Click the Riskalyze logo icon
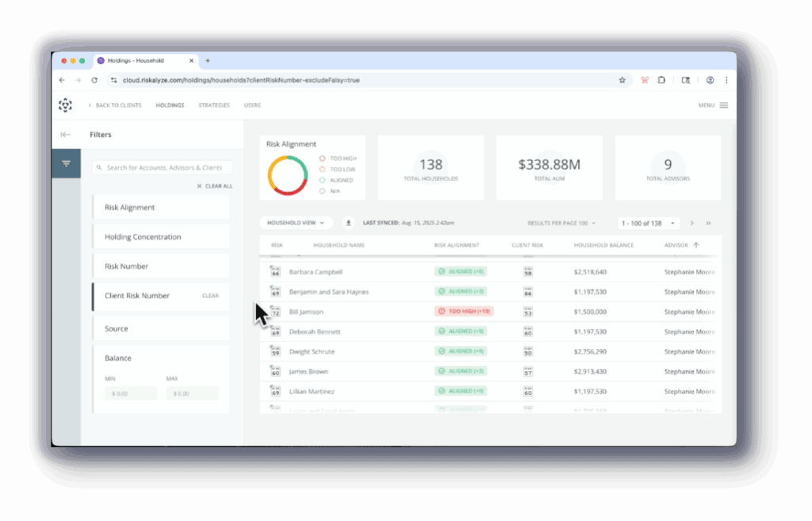This screenshot has height=521, width=812. [x=65, y=105]
